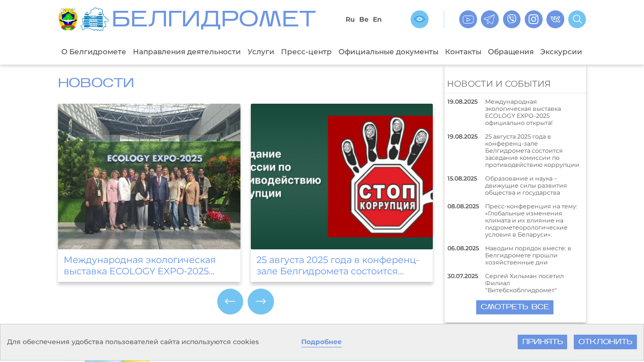Switch language to Ru
The height and width of the screenshot is (362, 644).
click(x=350, y=19)
